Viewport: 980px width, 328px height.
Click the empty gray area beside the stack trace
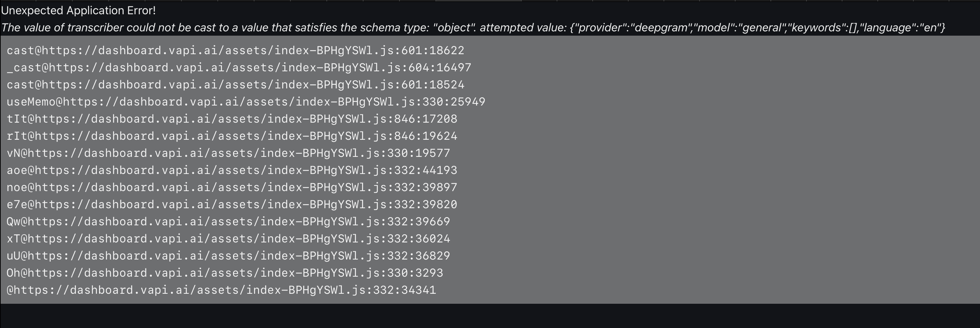(723, 171)
